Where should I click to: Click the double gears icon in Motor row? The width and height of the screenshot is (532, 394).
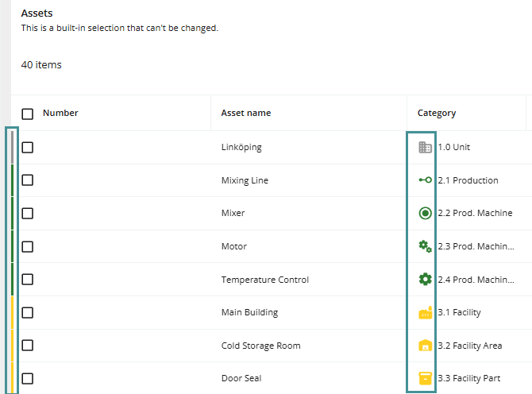tap(425, 246)
